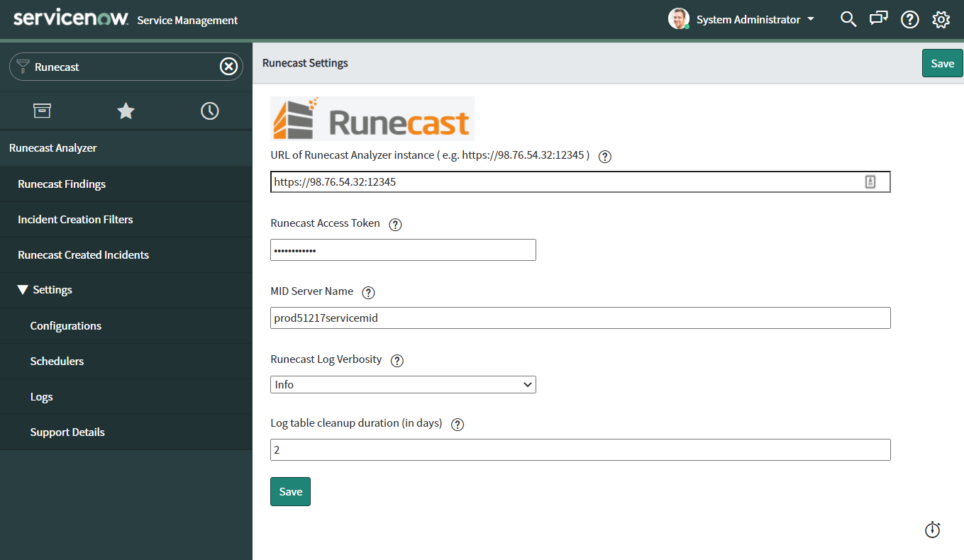The image size is (964, 560).
Task: Open the global search magnifier icon
Action: (x=848, y=19)
